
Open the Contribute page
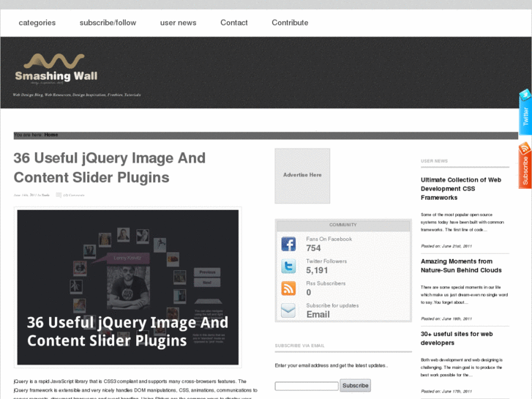(x=290, y=23)
